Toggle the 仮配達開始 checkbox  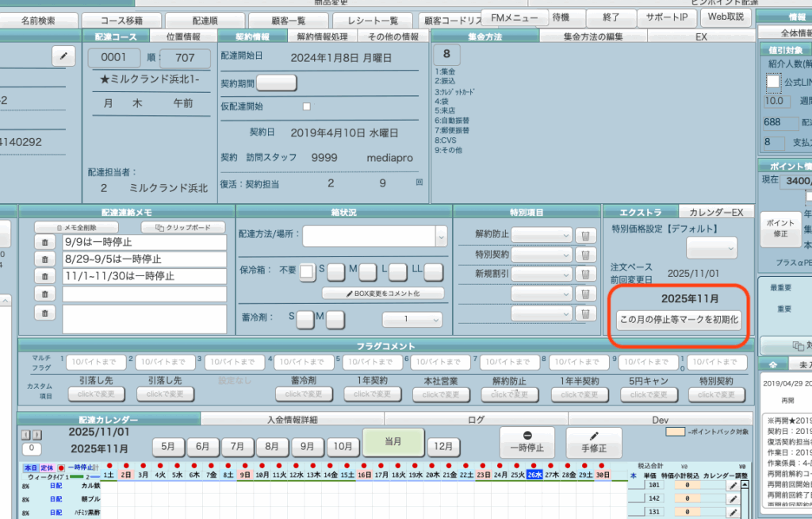[307, 106]
